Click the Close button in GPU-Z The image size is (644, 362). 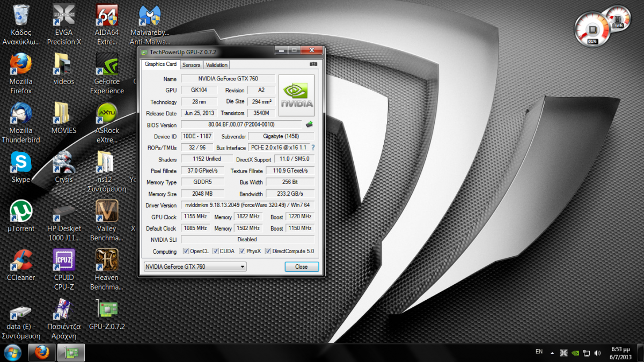301,267
